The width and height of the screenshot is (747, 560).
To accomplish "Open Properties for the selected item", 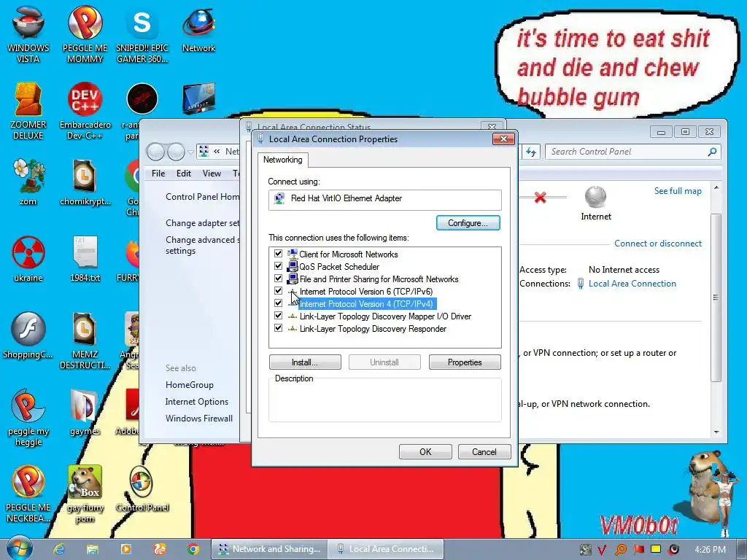I will (x=465, y=362).
